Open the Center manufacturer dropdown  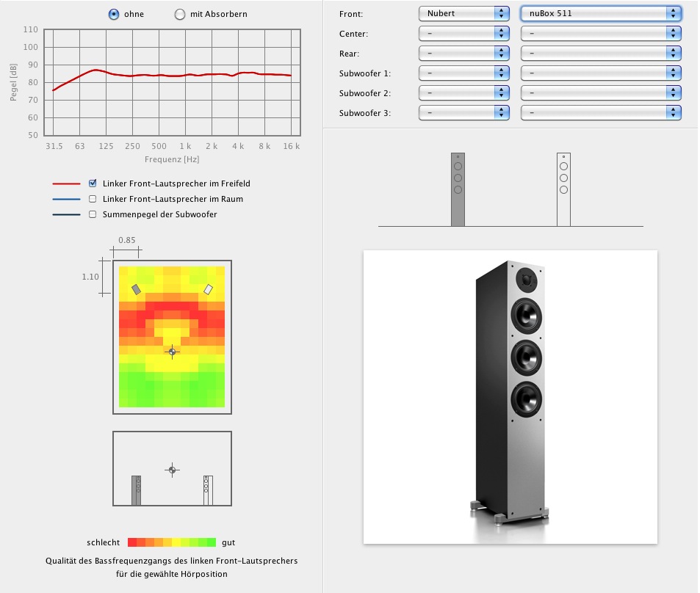(463, 33)
